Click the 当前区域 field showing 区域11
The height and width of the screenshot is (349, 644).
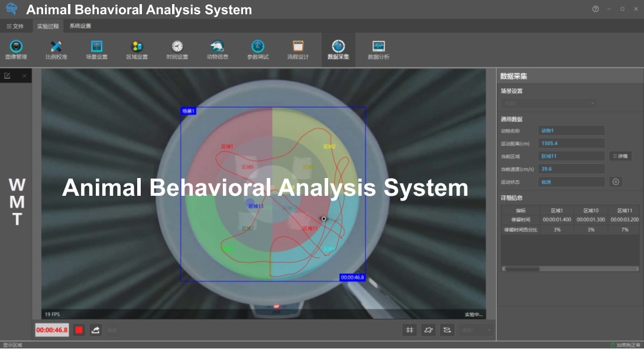571,156
